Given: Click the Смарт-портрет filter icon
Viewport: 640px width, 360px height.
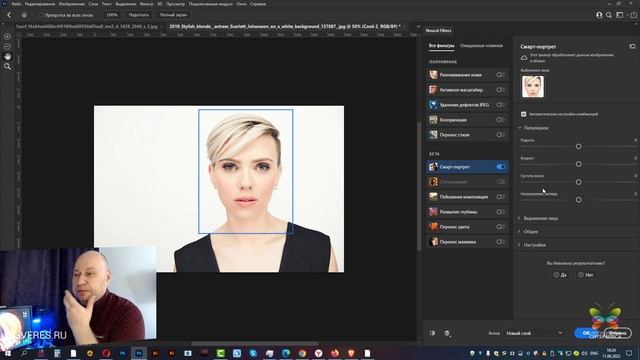Looking at the screenshot, I should 433,167.
